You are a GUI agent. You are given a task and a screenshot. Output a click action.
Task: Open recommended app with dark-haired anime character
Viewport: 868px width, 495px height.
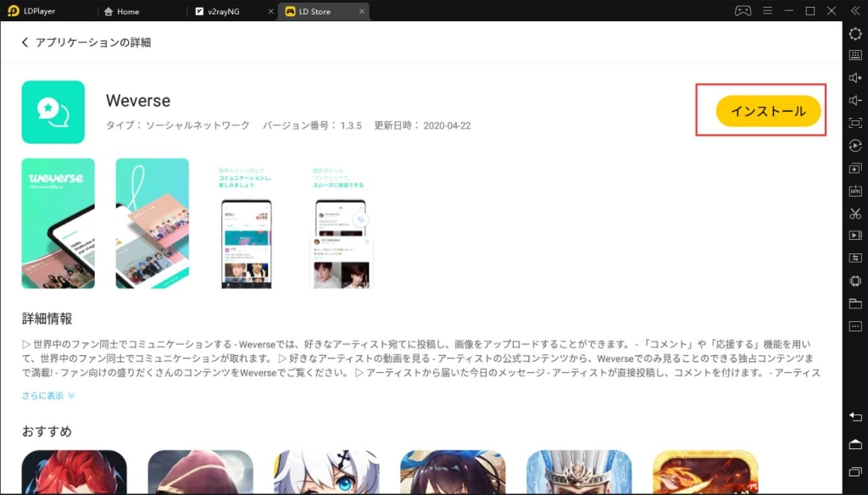click(x=453, y=472)
